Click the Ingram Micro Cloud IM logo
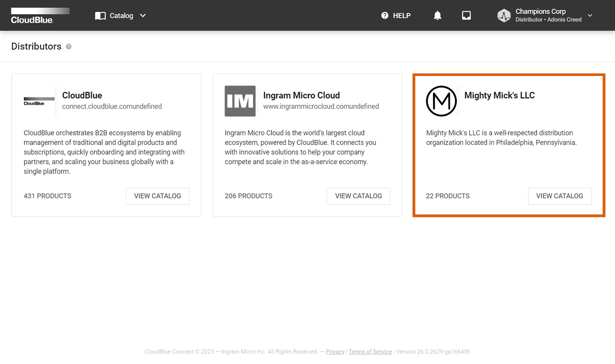Screen dimensions: 615x364 (x=240, y=101)
